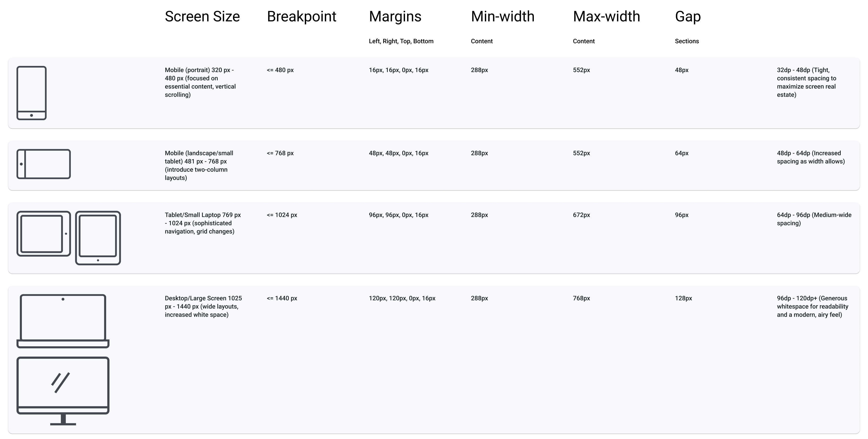Viewport: 868px width, 439px height.
Task: Click the laptop icon
Action: tap(63, 321)
